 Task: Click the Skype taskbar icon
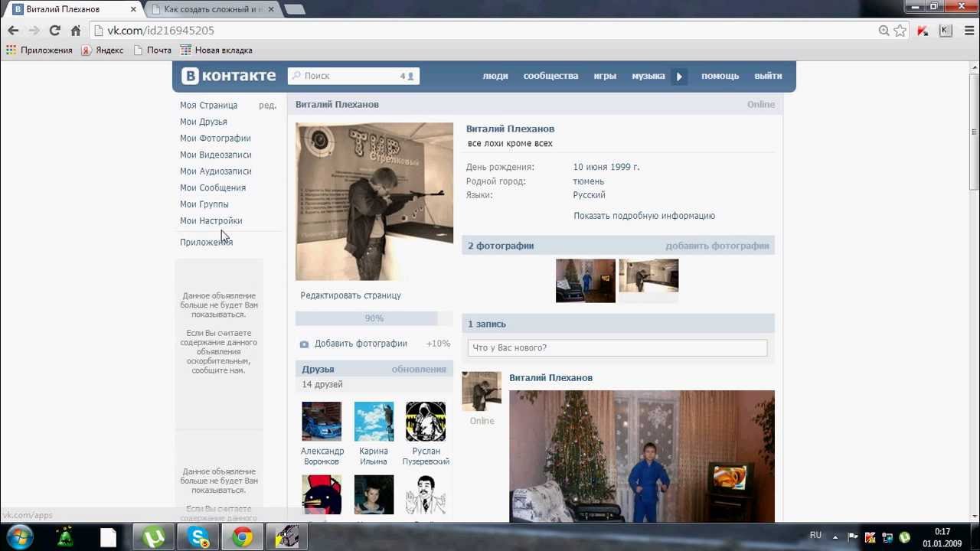198,538
